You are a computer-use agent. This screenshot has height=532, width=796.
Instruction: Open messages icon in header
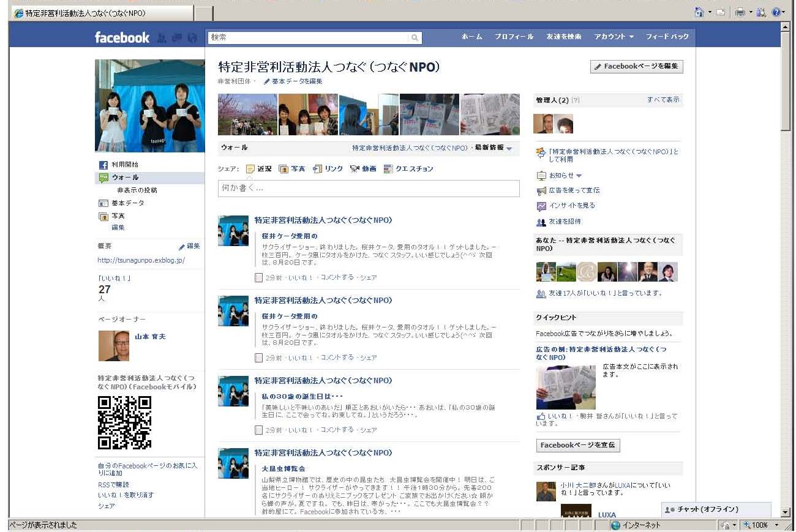(x=177, y=38)
